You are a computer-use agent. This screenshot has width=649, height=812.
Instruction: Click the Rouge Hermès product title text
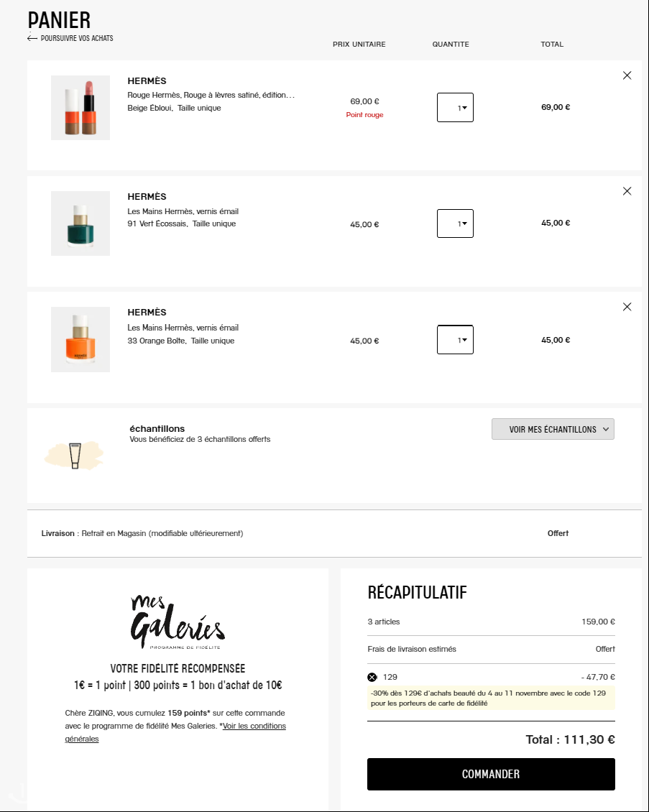[x=211, y=95]
